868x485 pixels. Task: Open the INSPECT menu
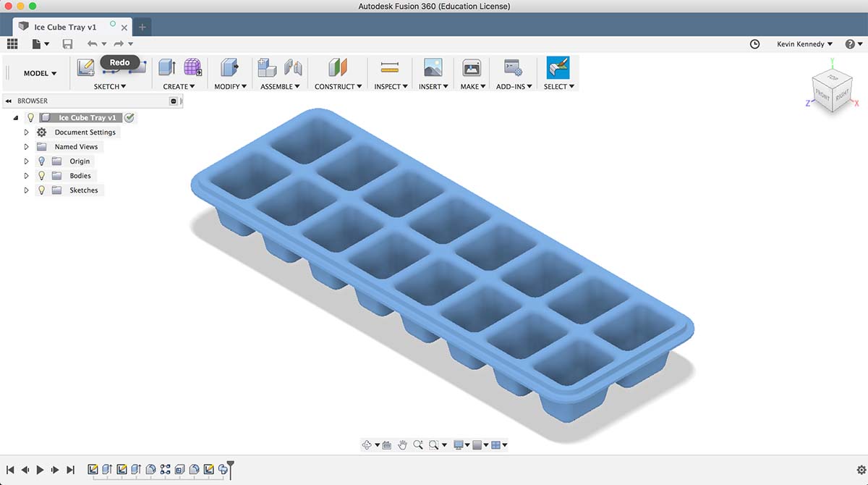tap(391, 86)
